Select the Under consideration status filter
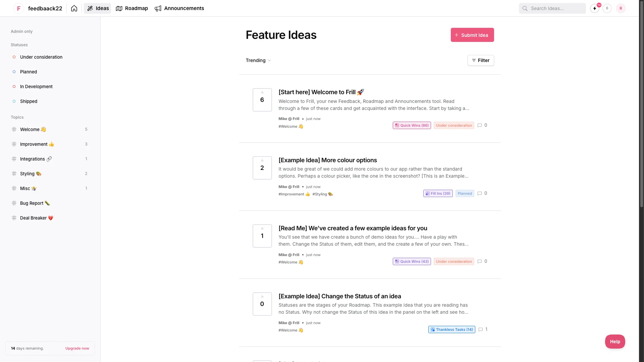Viewport: 644px width, 362px height. click(x=41, y=57)
